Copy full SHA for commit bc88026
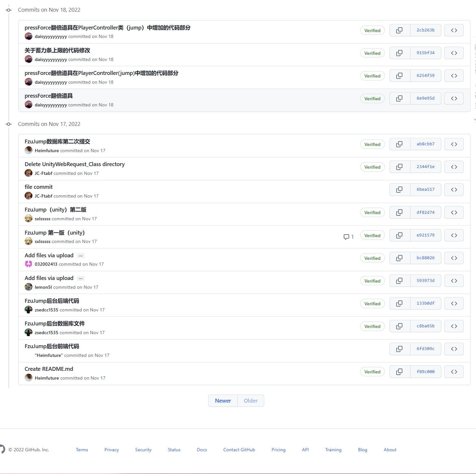The image size is (476, 474). [x=399, y=258]
